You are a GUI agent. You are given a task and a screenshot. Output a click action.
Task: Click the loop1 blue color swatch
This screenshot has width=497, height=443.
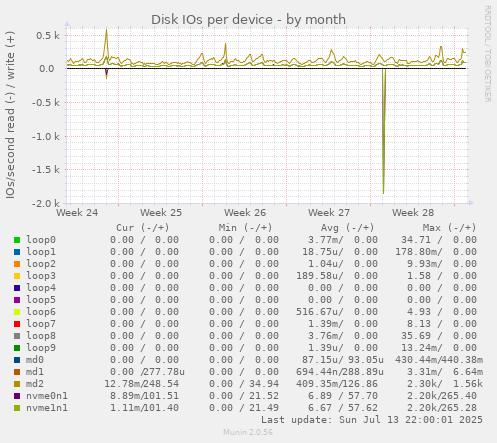click(17, 252)
